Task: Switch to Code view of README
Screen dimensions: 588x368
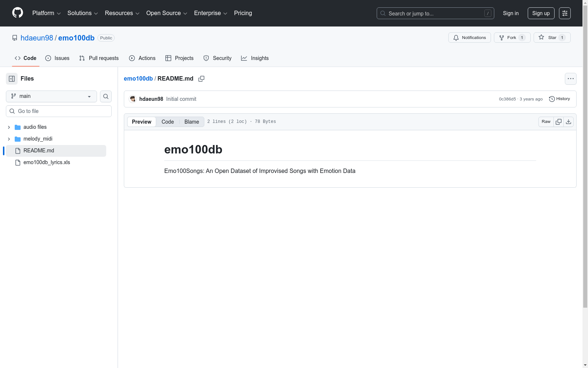Action: pos(168,122)
